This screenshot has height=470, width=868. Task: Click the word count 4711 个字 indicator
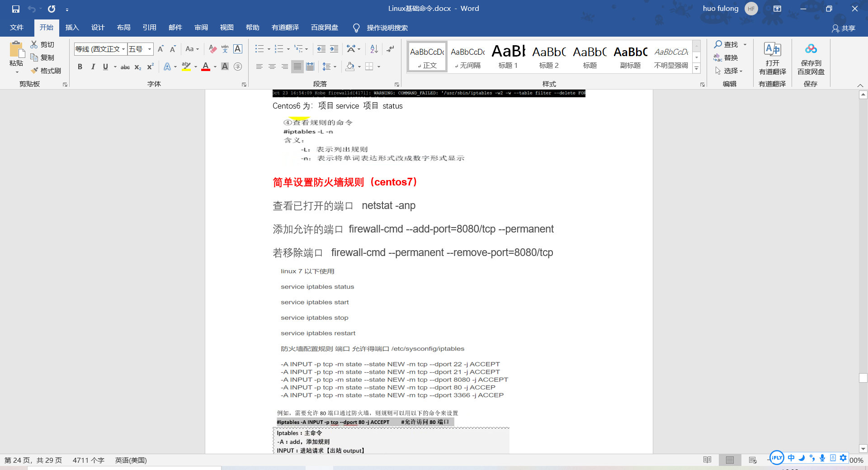click(89, 460)
